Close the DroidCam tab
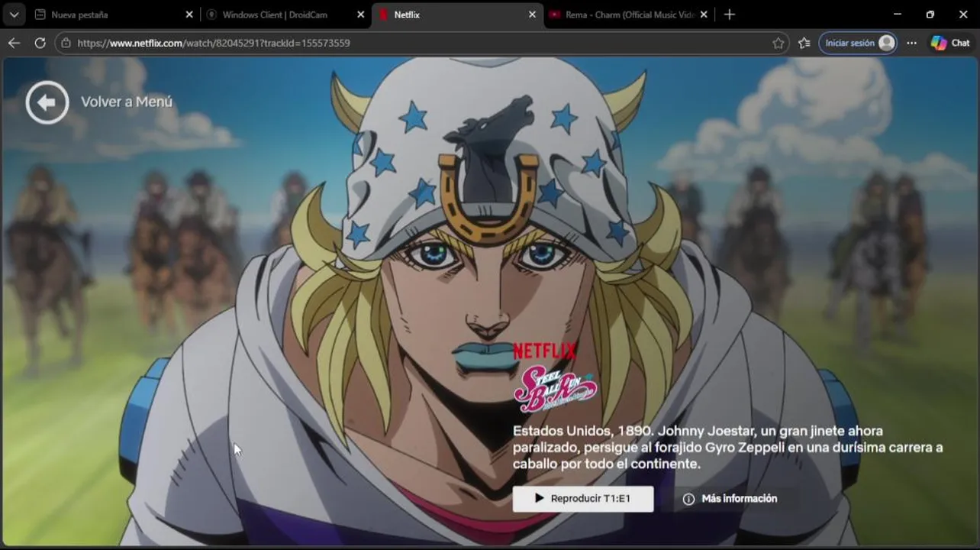 pyautogui.click(x=361, y=15)
